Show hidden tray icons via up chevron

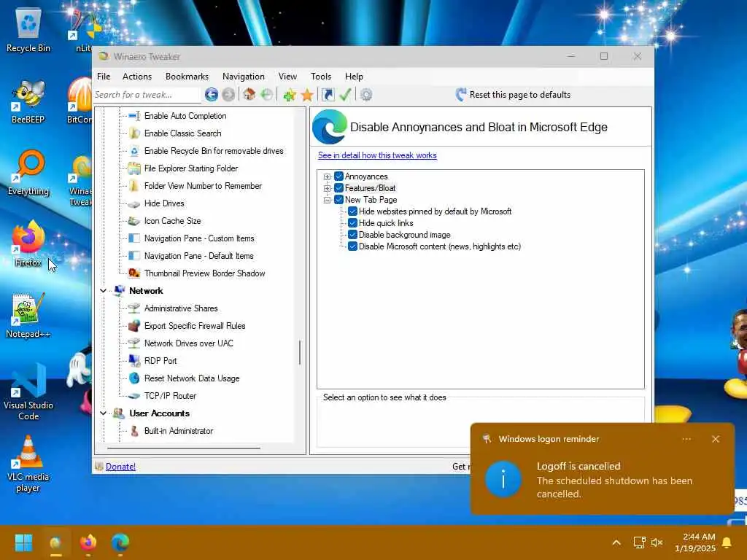point(616,542)
